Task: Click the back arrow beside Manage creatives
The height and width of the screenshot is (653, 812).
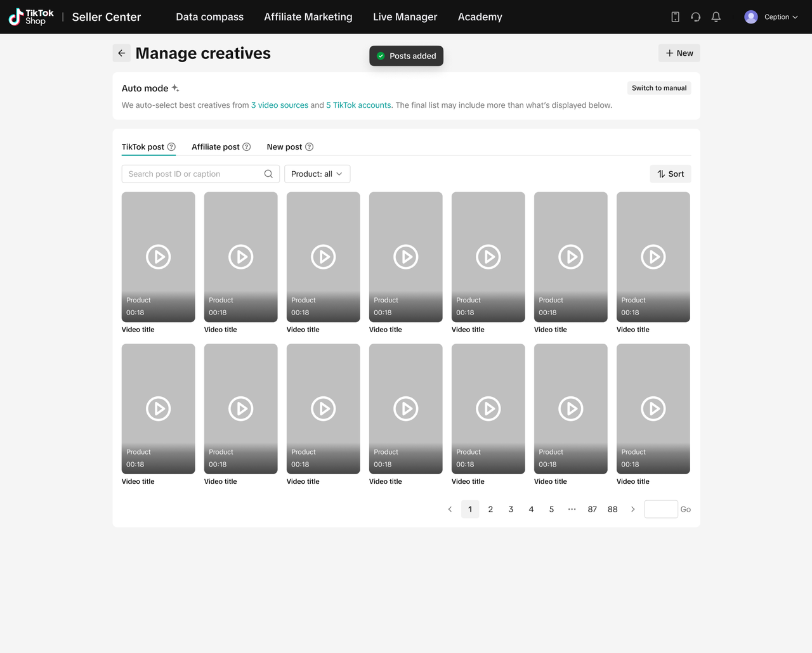Action: point(121,53)
